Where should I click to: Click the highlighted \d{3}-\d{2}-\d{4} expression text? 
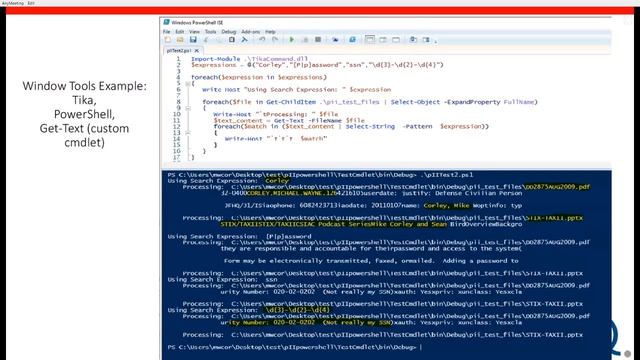coord(298,310)
